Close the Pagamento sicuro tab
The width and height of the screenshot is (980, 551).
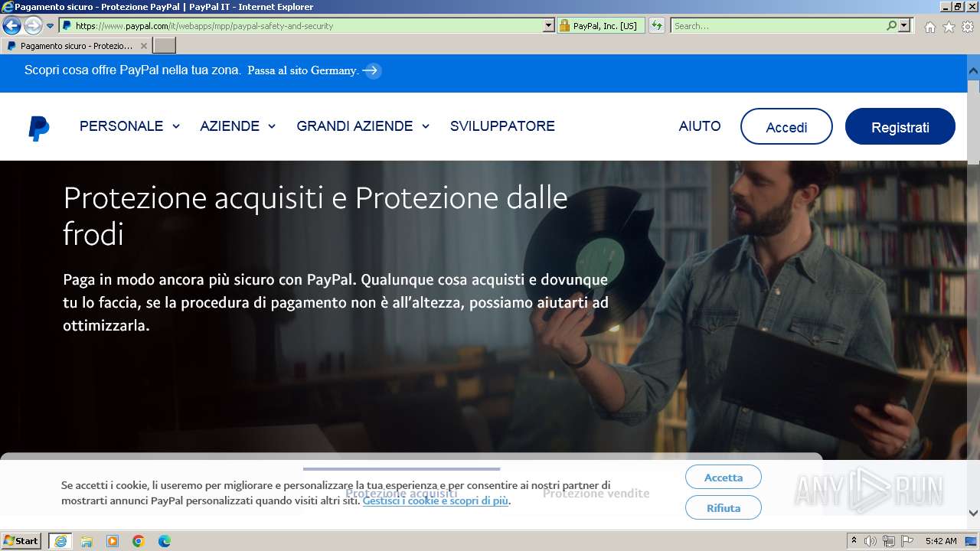pyautogui.click(x=143, y=46)
